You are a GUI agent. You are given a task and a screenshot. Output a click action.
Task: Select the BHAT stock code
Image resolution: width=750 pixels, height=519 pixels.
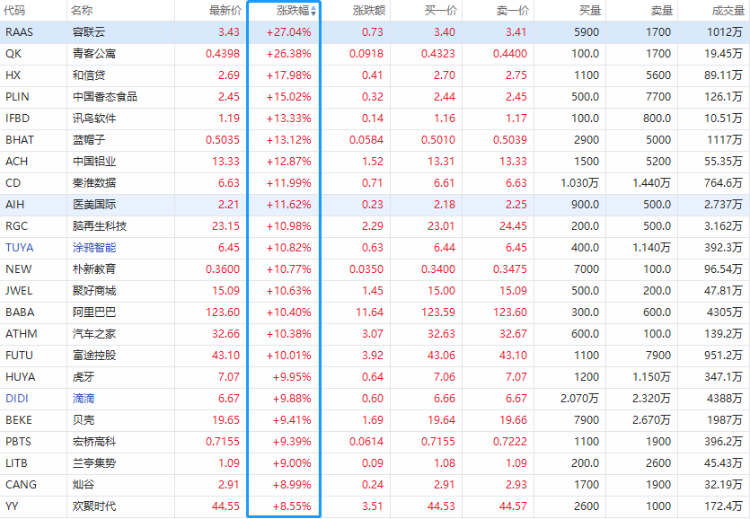point(20,140)
